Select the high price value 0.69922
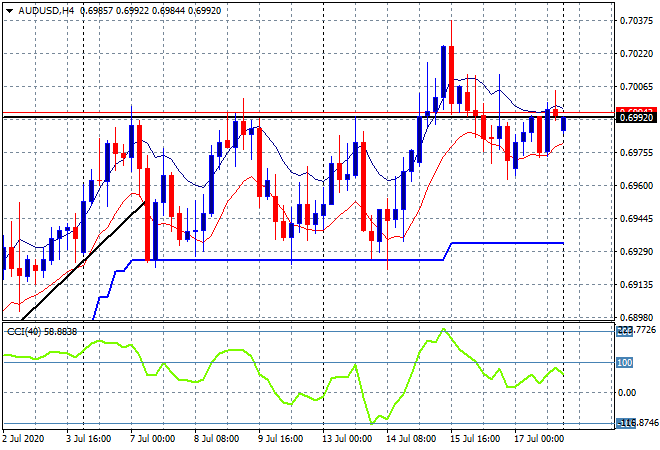Screen dimensions: 660x450 132,11
